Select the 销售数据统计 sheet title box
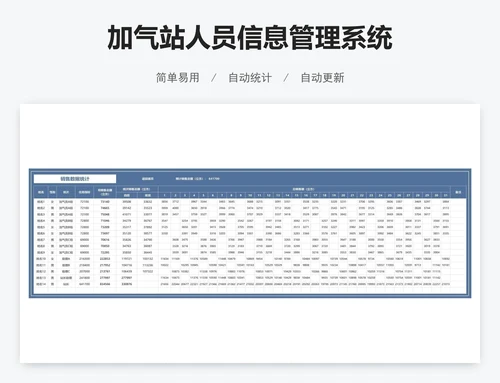Image resolution: width=500 pixels, height=383 pixels. 75,179
